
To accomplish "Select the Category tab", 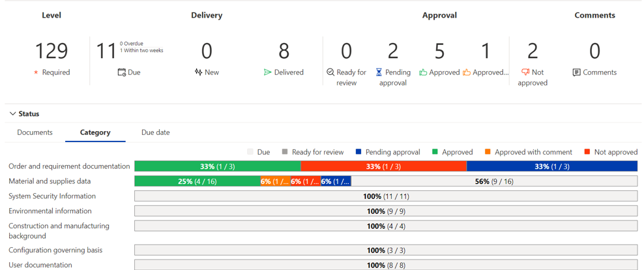I will tap(95, 132).
